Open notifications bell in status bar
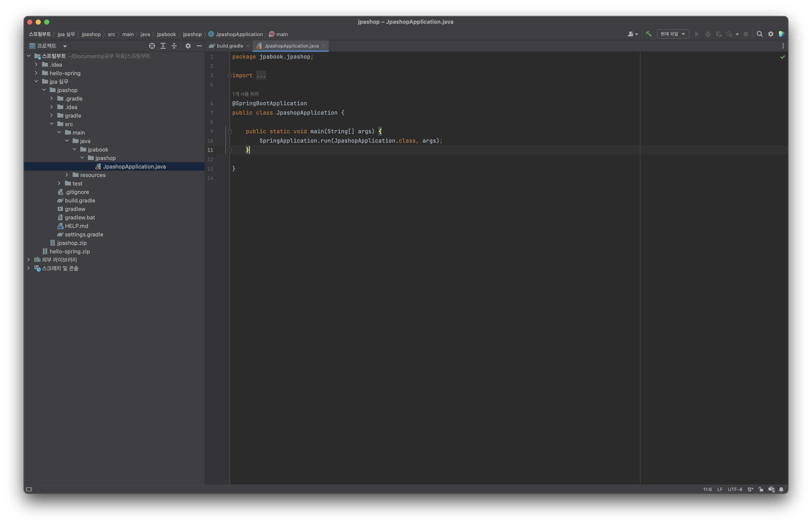 click(x=781, y=489)
